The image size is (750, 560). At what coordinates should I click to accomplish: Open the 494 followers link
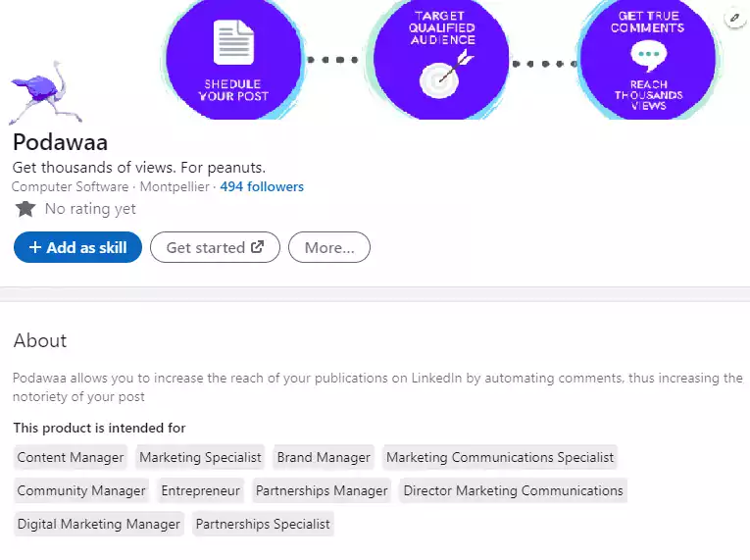click(x=262, y=186)
